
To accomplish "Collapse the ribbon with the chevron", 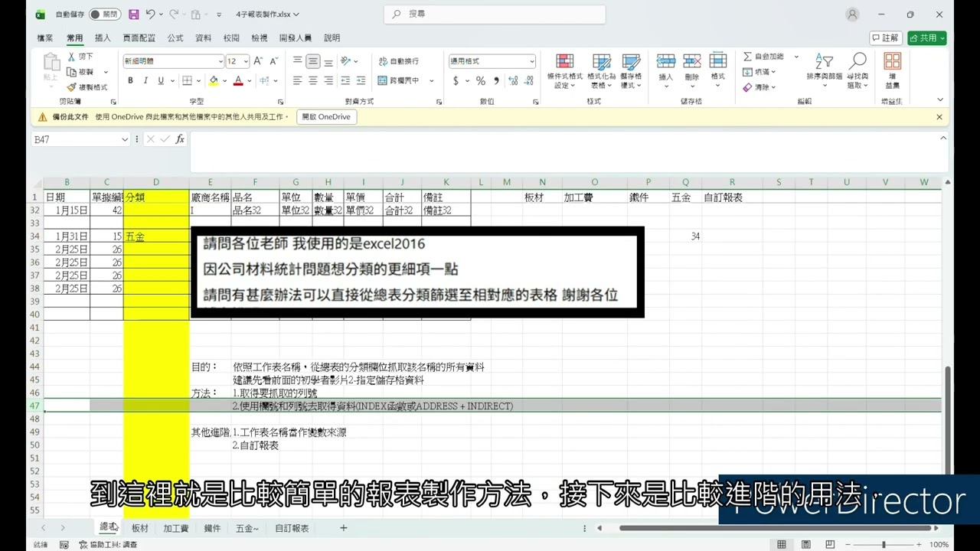I will click(939, 101).
